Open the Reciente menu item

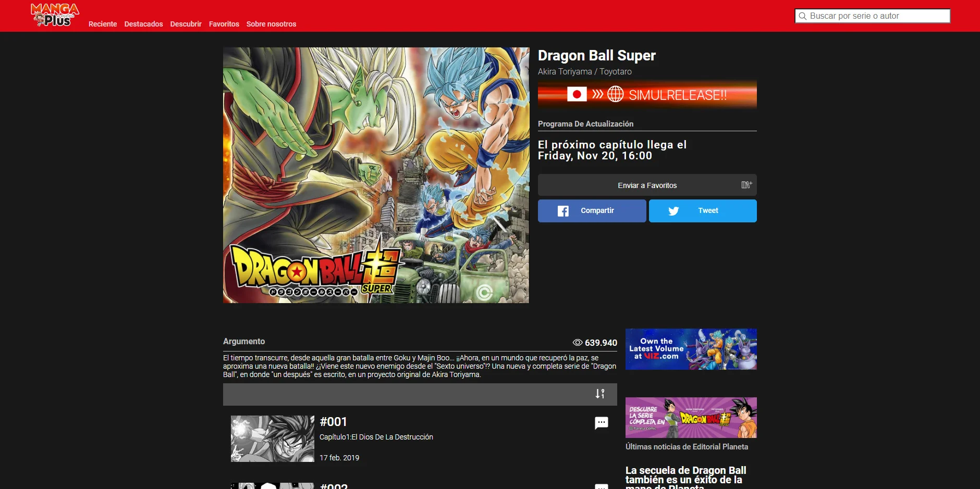click(103, 24)
